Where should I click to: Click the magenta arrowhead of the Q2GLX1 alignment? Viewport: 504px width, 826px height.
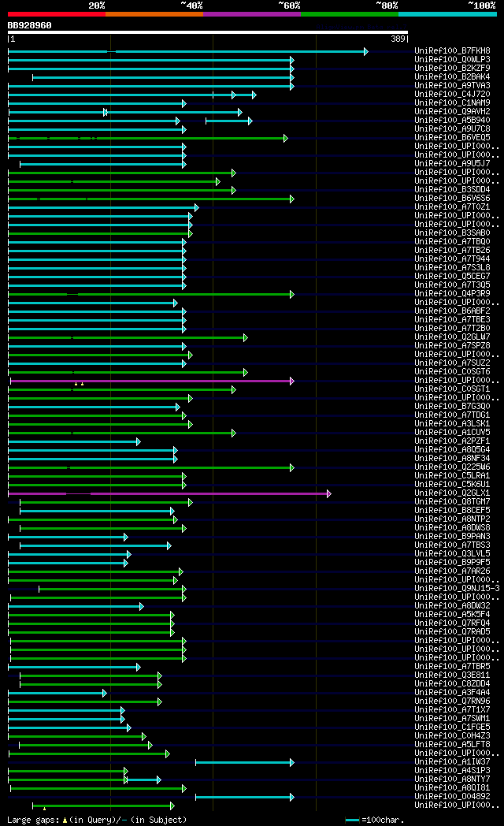click(x=329, y=494)
